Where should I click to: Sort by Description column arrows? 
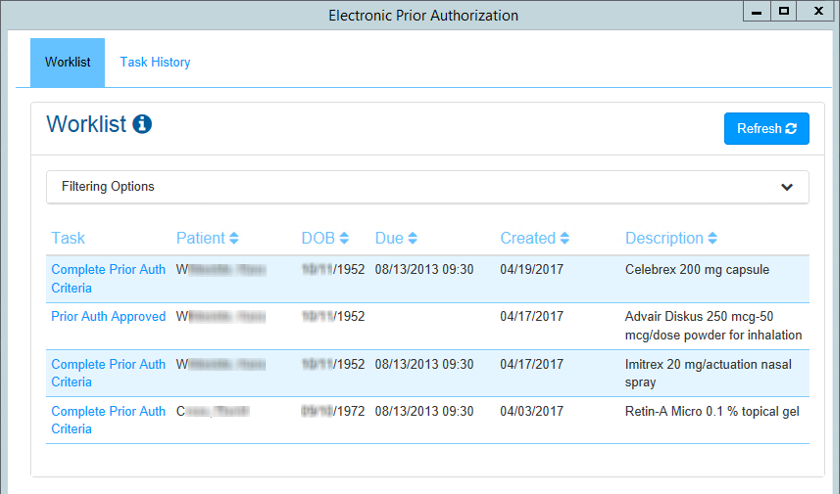tap(712, 238)
